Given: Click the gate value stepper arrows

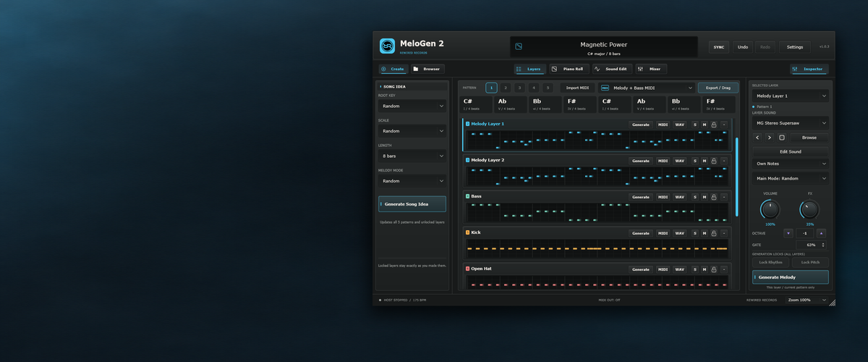Looking at the screenshot, I should (823, 245).
